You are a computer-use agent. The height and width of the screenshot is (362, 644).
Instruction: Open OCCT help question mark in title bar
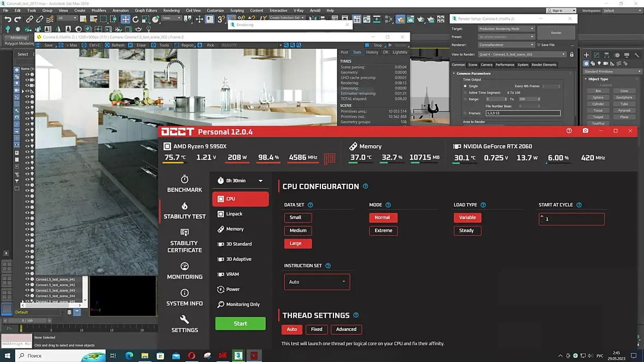569,130
